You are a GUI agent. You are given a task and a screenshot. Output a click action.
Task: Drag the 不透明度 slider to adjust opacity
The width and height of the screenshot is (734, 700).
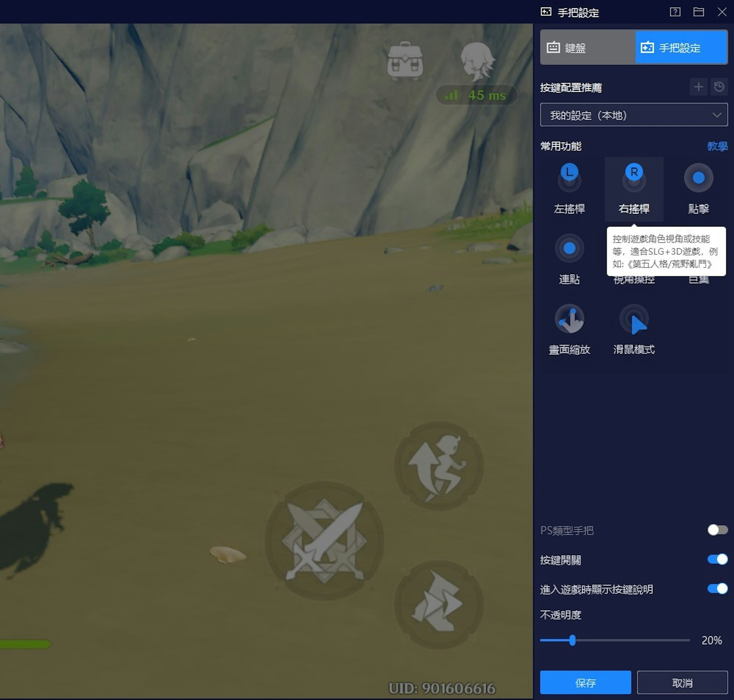click(x=572, y=640)
